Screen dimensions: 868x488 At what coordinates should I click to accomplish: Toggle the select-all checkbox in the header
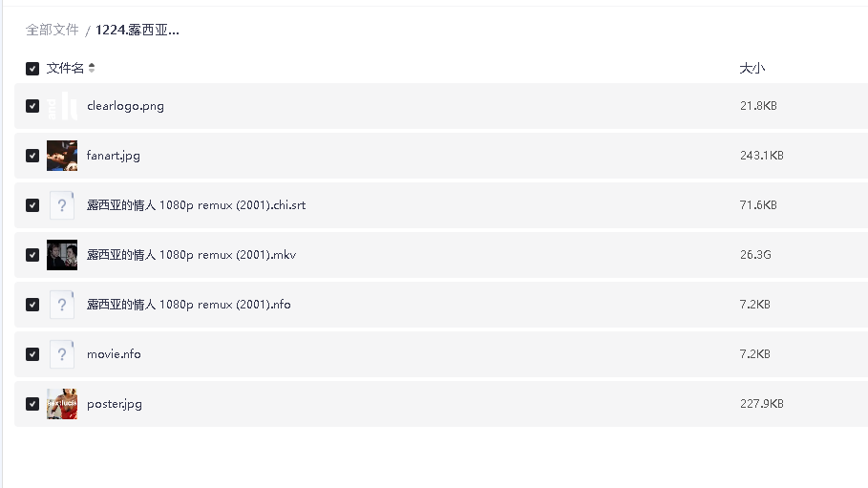(x=32, y=69)
